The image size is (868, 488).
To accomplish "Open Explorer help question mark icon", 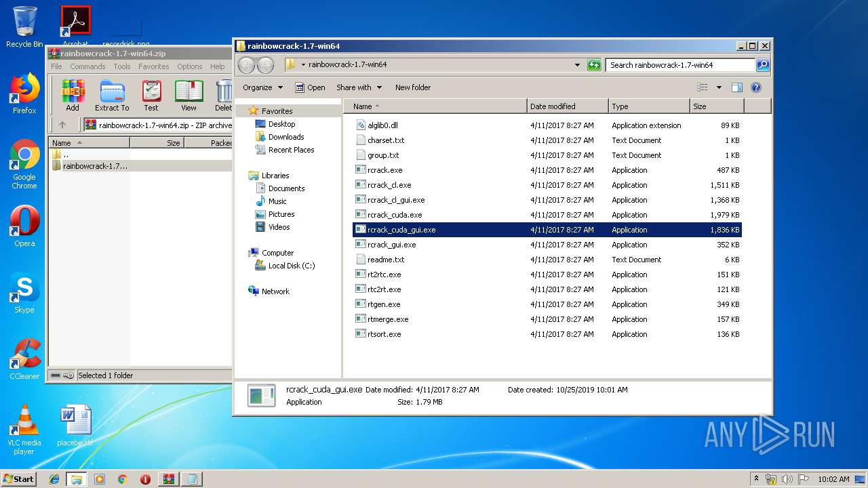I will click(x=756, y=87).
